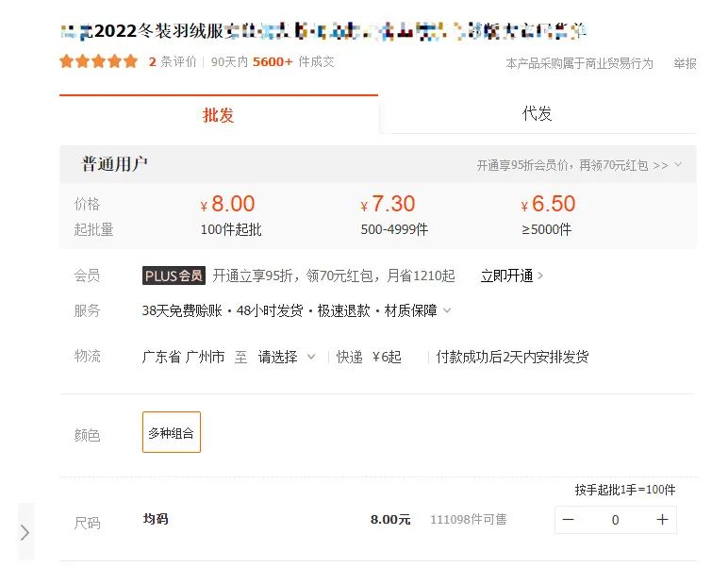Click the 均码 size label
Screen dimensions: 728x568
[x=156, y=519]
